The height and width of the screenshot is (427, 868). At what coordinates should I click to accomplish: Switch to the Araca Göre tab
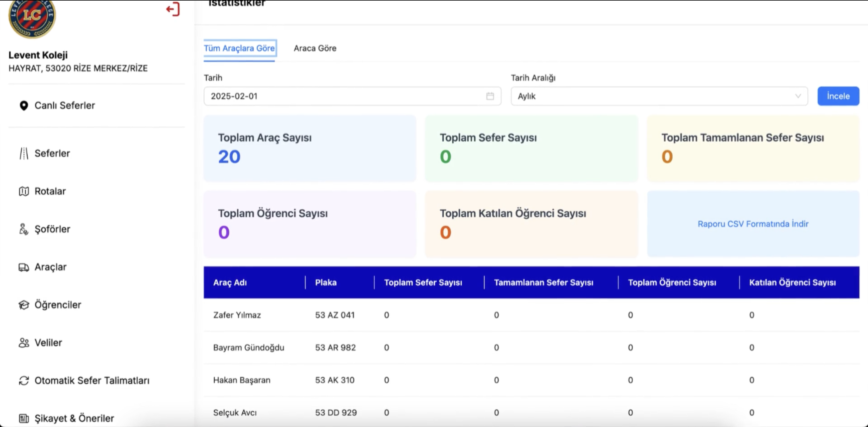tap(315, 48)
